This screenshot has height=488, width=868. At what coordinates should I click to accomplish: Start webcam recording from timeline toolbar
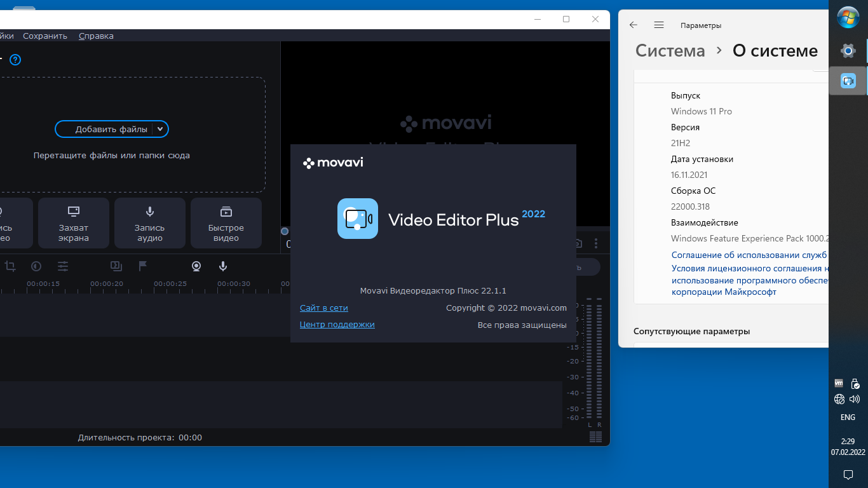pos(197,266)
